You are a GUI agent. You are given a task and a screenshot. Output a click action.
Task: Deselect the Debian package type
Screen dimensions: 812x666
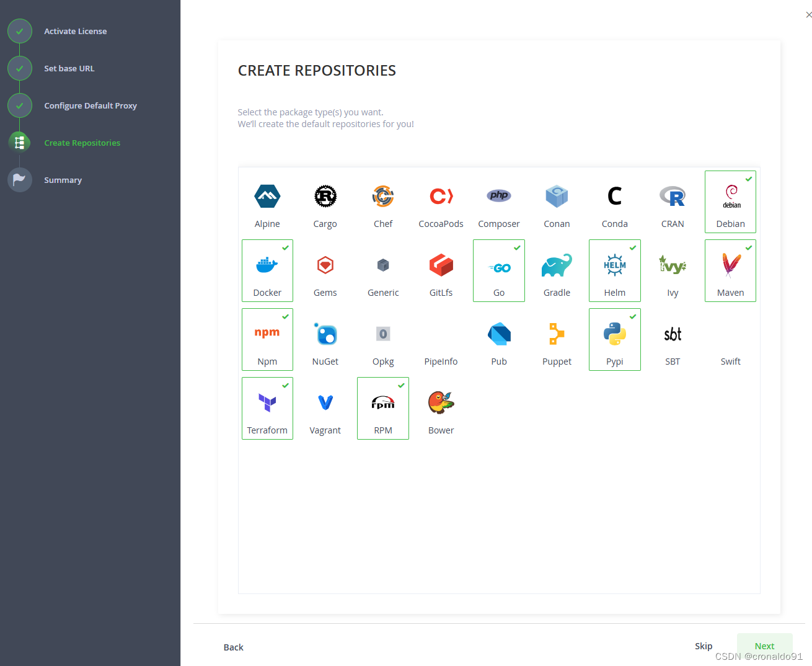730,202
